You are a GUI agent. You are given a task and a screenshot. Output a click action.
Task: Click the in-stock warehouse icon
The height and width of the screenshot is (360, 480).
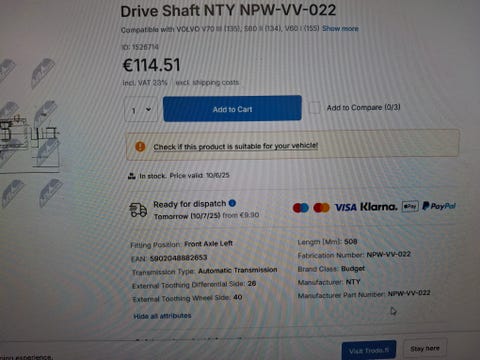click(132, 176)
